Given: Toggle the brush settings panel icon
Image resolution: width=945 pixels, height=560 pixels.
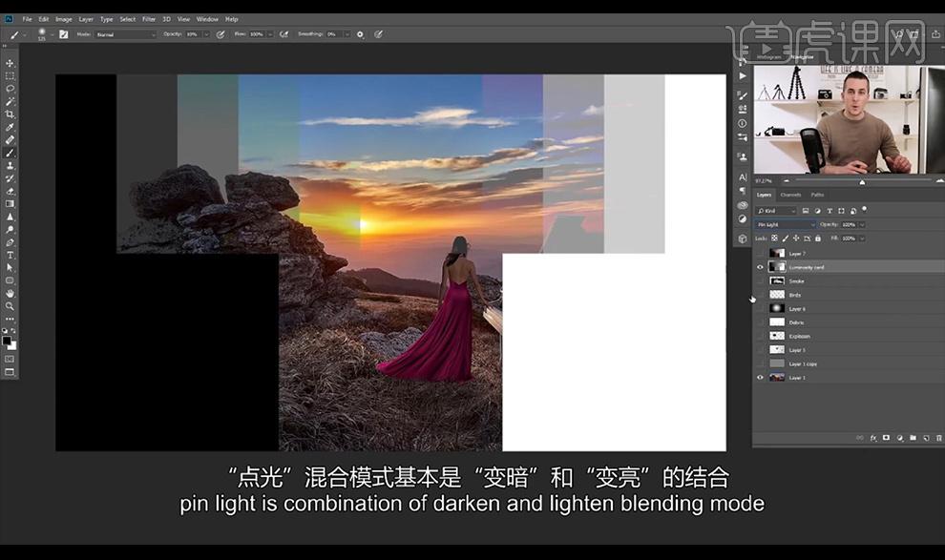Looking at the screenshot, I should (x=64, y=34).
